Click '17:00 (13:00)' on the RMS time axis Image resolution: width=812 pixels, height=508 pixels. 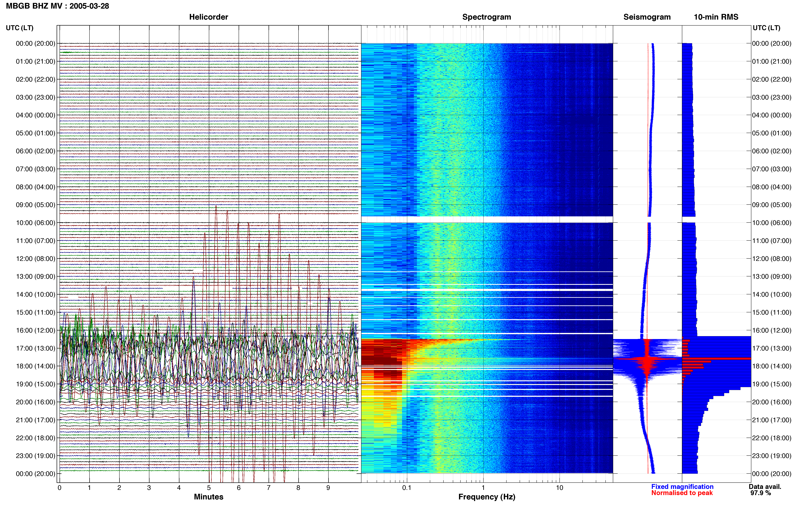(772, 348)
